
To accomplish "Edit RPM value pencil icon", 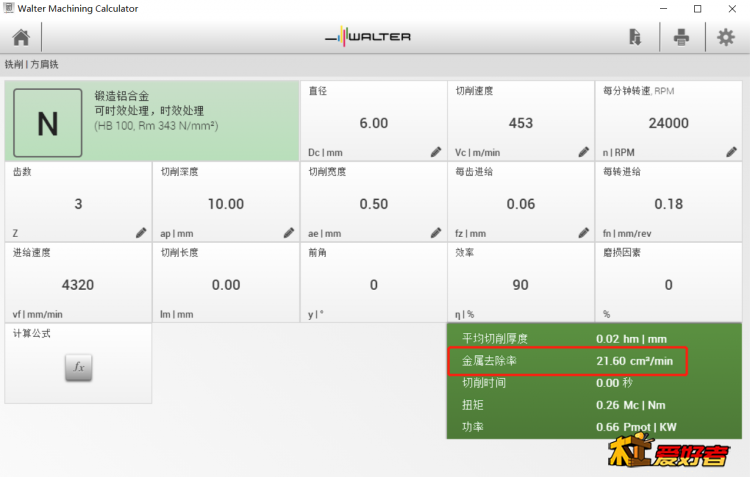I will tap(731, 152).
